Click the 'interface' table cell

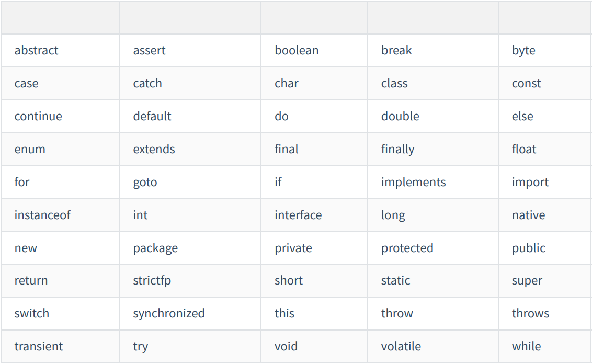[298, 215]
